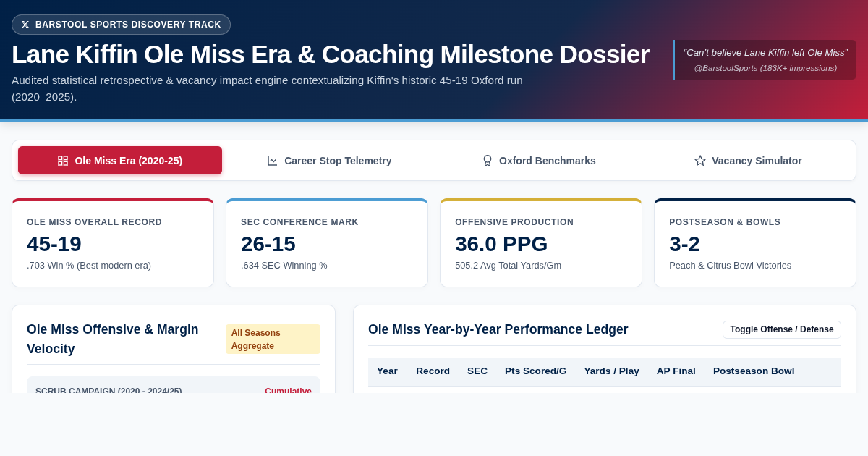Click the AP Final column header
The height and width of the screenshot is (456, 868).
676,371
